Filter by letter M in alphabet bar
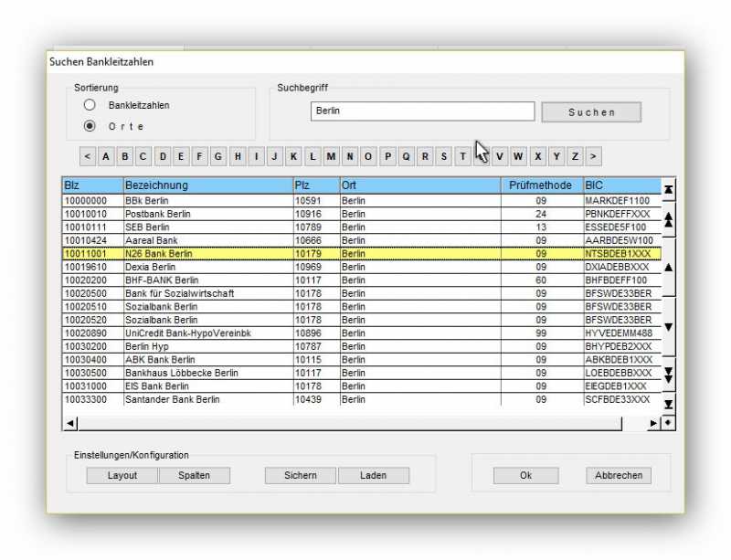 coord(331,156)
